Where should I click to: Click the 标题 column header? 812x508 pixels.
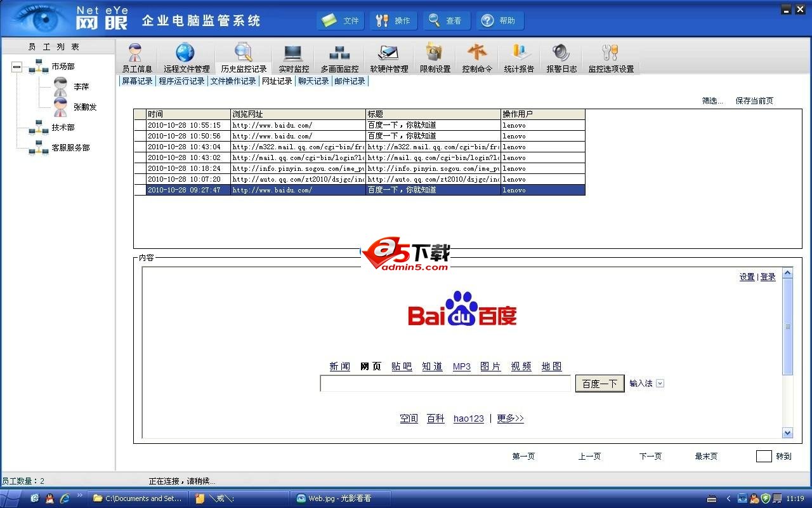(x=433, y=114)
